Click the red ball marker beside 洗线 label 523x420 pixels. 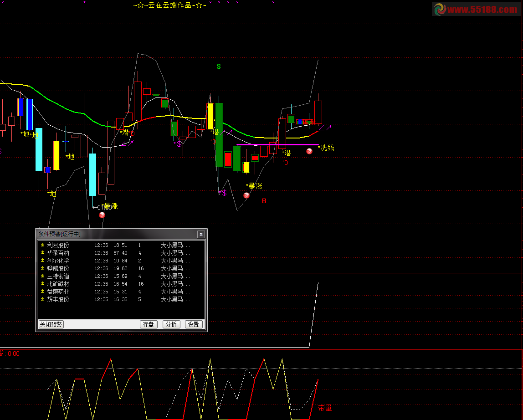(x=309, y=151)
